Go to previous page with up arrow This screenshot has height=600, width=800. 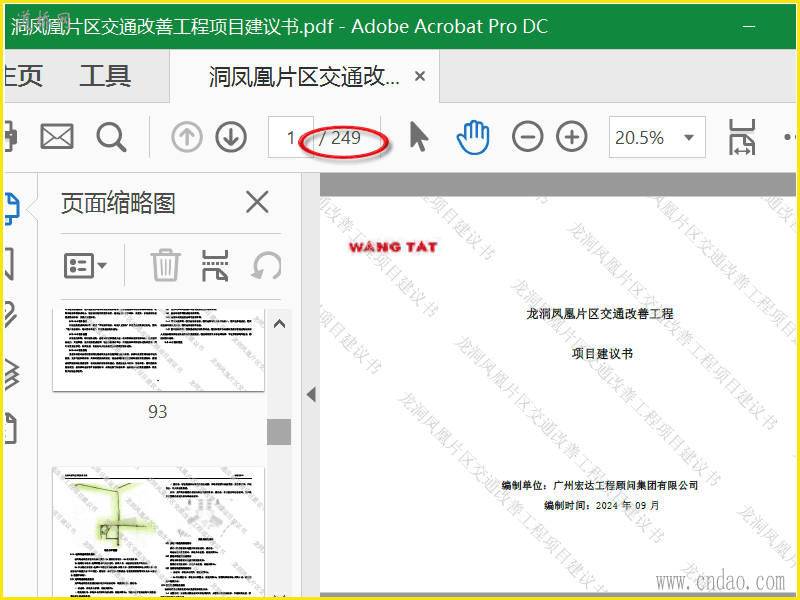pos(187,137)
